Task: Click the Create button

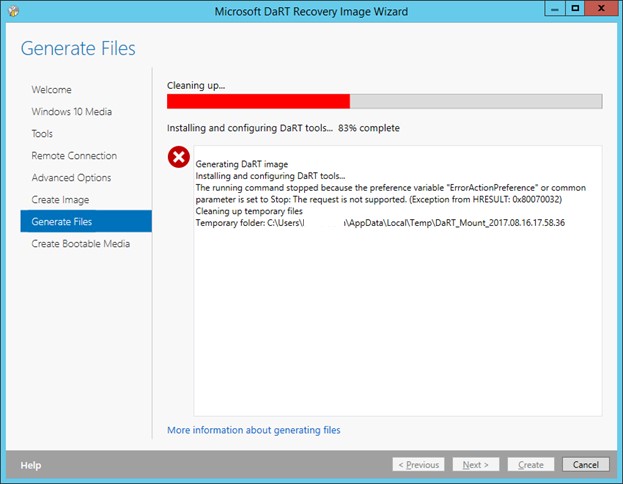Action: 530,465
